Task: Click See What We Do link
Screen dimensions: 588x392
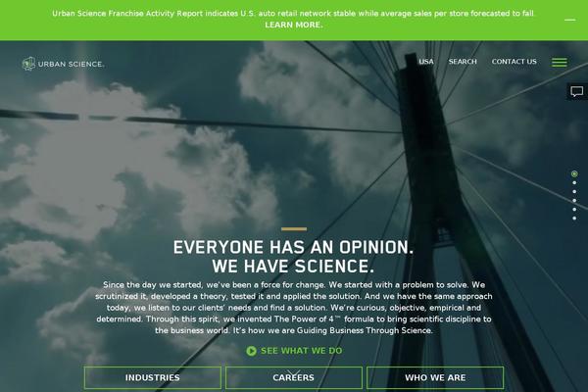Action: pyautogui.click(x=301, y=351)
